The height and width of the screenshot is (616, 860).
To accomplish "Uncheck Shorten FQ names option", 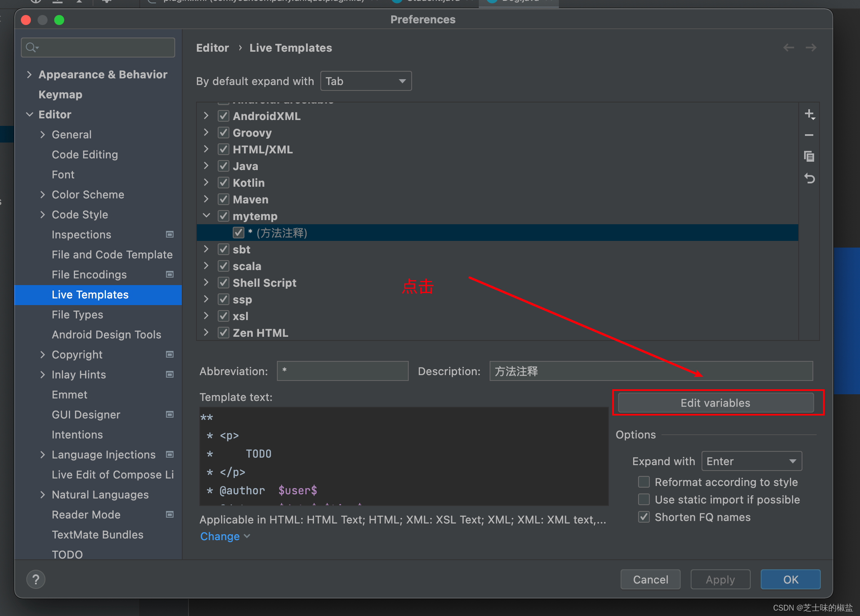I will (644, 517).
